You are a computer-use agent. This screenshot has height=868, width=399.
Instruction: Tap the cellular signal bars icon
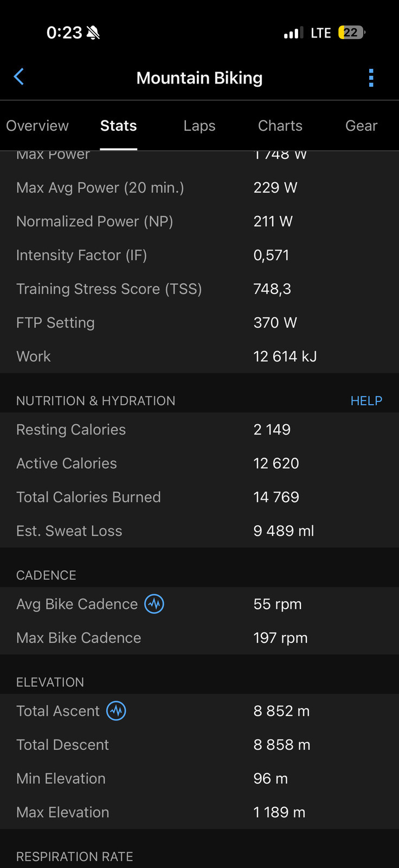pyautogui.click(x=293, y=33)
